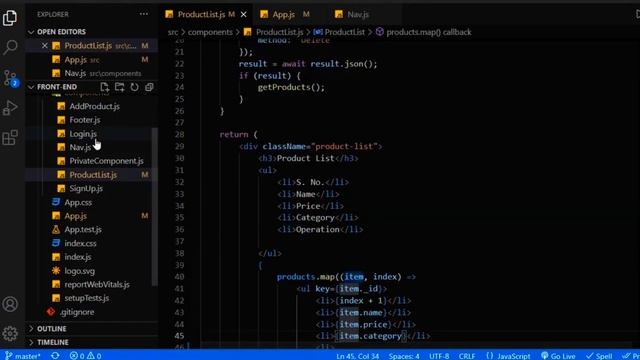Open the Manage gear icon

click(x=10, y=333)
